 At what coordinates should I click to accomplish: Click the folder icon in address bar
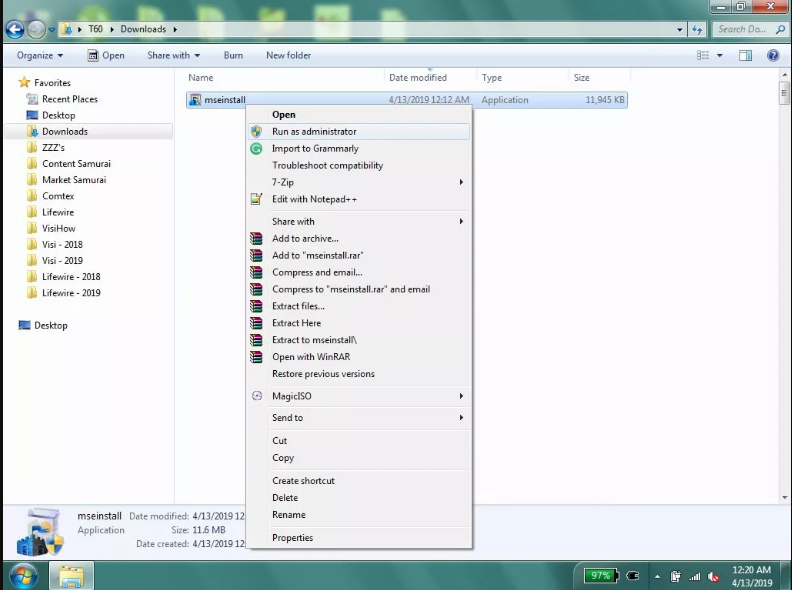[67, 29]
